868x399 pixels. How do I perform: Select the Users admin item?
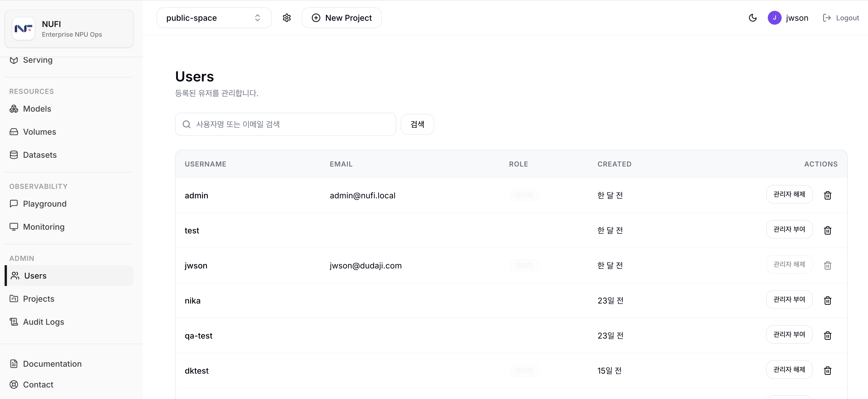[x=69, y=276]
